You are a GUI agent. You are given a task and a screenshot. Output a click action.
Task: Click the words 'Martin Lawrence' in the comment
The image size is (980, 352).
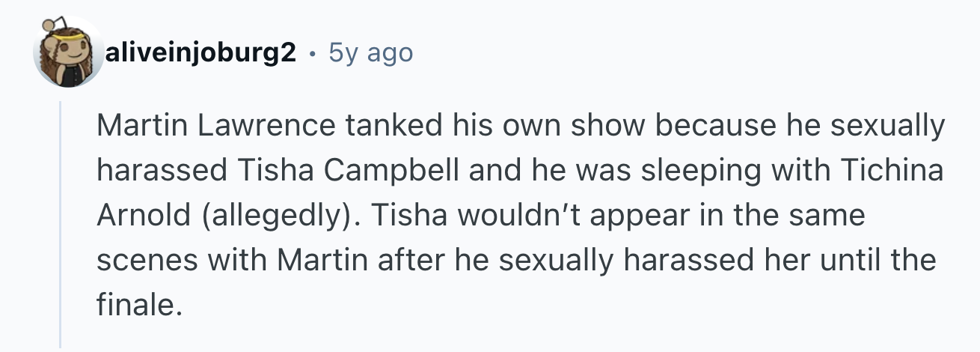216,126
